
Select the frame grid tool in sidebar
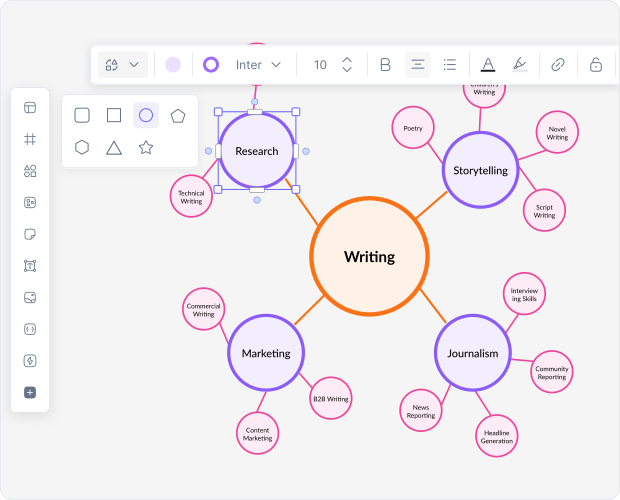click(30, 139)
